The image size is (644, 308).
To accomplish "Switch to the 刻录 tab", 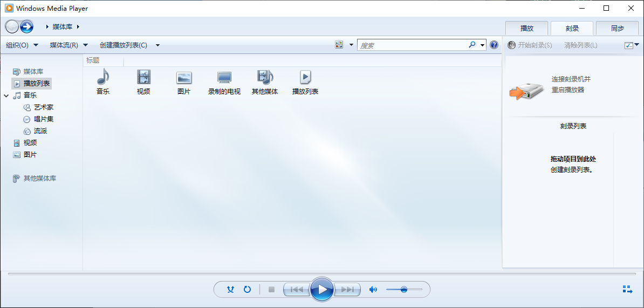I will [572, 29].
